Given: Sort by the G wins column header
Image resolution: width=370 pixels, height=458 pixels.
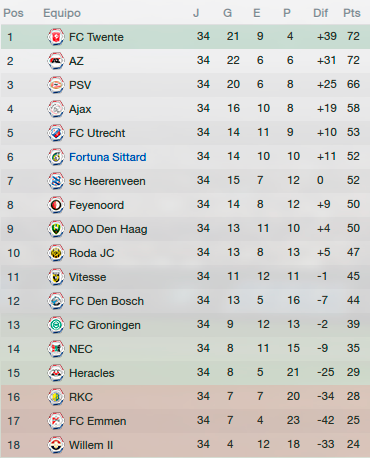Looking at the screenshot, I should point(227,13).
